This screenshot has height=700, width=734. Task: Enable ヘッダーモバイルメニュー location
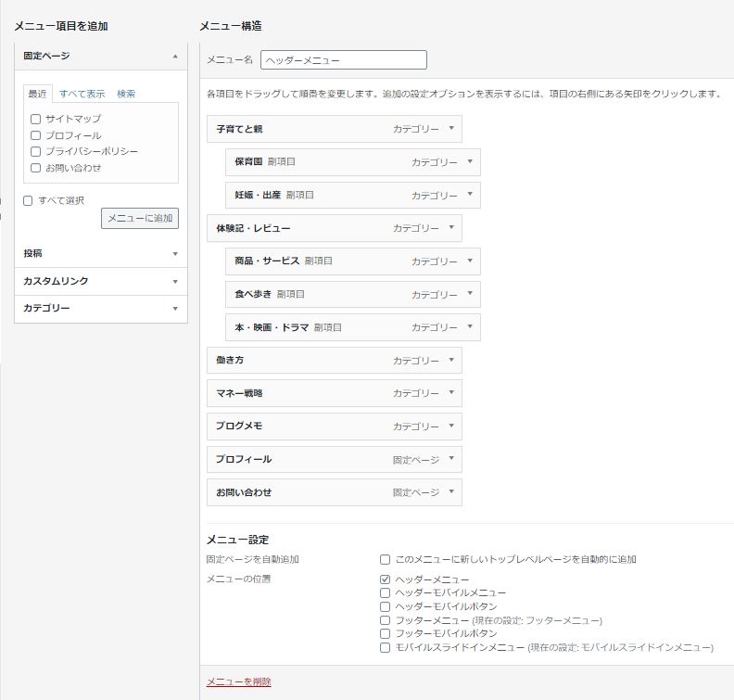(385, 592)
